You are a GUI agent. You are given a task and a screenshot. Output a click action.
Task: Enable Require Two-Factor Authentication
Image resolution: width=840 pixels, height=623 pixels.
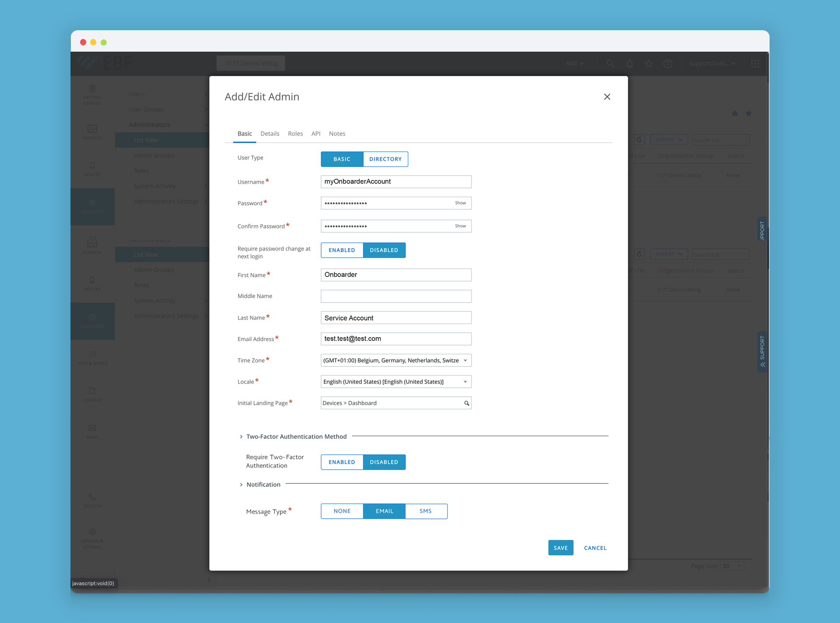click(342, 462)
